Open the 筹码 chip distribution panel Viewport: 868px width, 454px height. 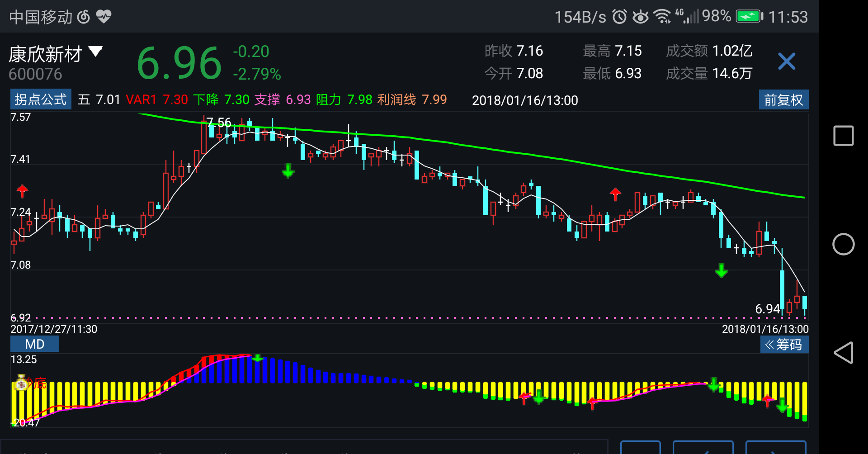(x=784, y=345)
